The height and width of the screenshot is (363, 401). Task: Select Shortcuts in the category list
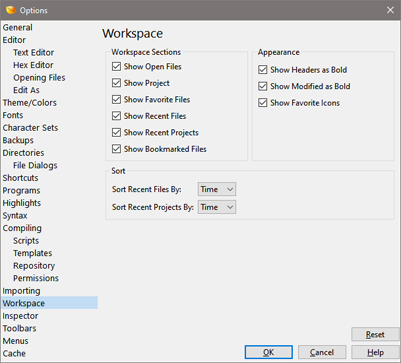click(x=20, y=178)
